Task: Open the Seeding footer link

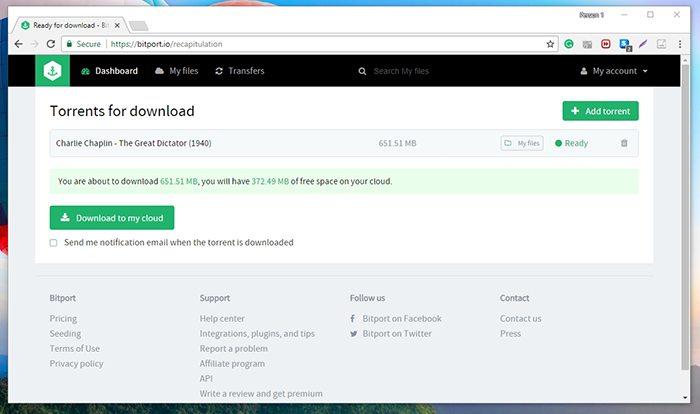Action: pyautogui.click(x=65, y=334)
